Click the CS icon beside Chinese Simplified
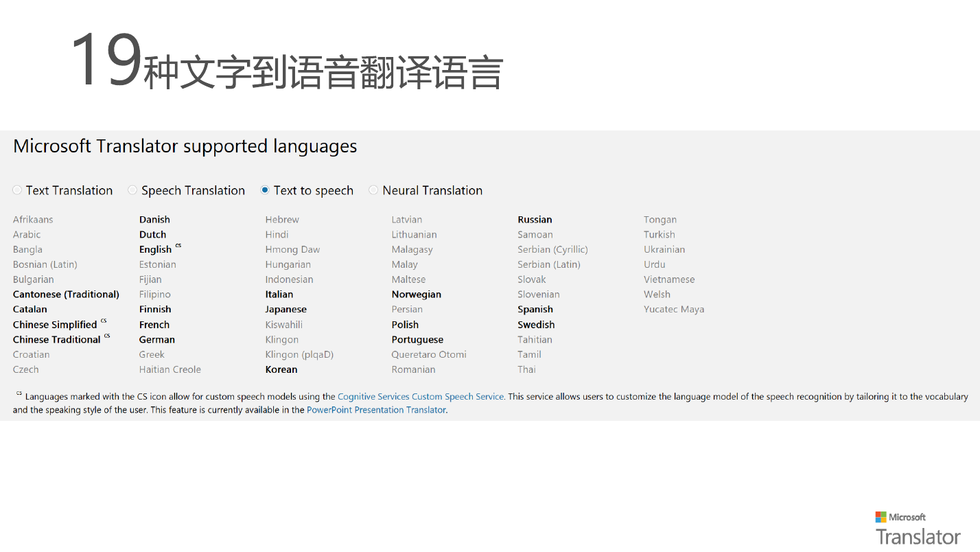The height and width of the screenshot is (552, 980). click(x=104, y=321)
